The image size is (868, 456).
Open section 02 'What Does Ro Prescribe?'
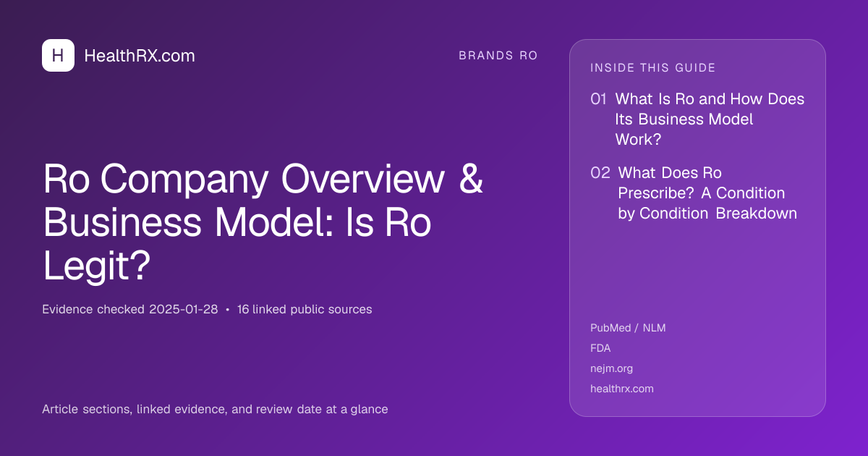pos(707,193)
